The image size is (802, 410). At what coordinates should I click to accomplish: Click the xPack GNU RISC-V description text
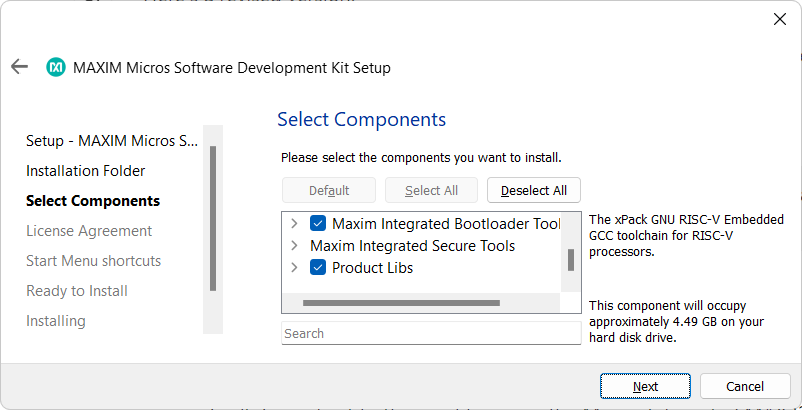point(686,236)
